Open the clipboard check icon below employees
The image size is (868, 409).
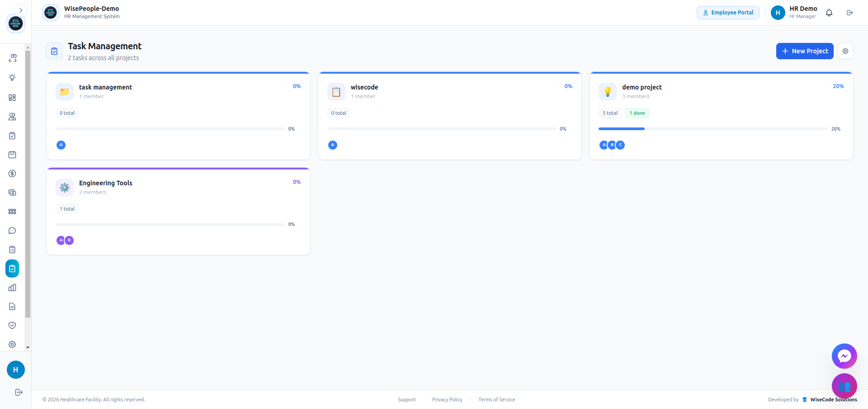pos(12,136)
